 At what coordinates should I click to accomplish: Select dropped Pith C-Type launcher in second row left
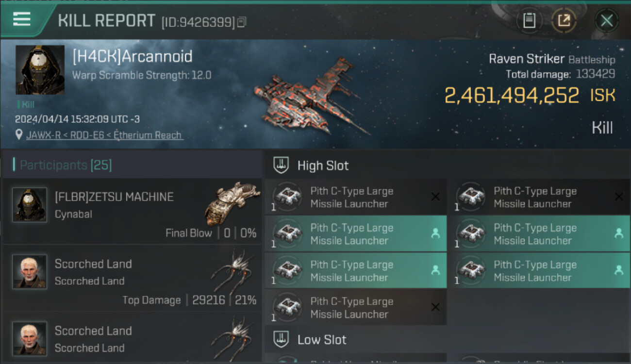click(355, 234)
